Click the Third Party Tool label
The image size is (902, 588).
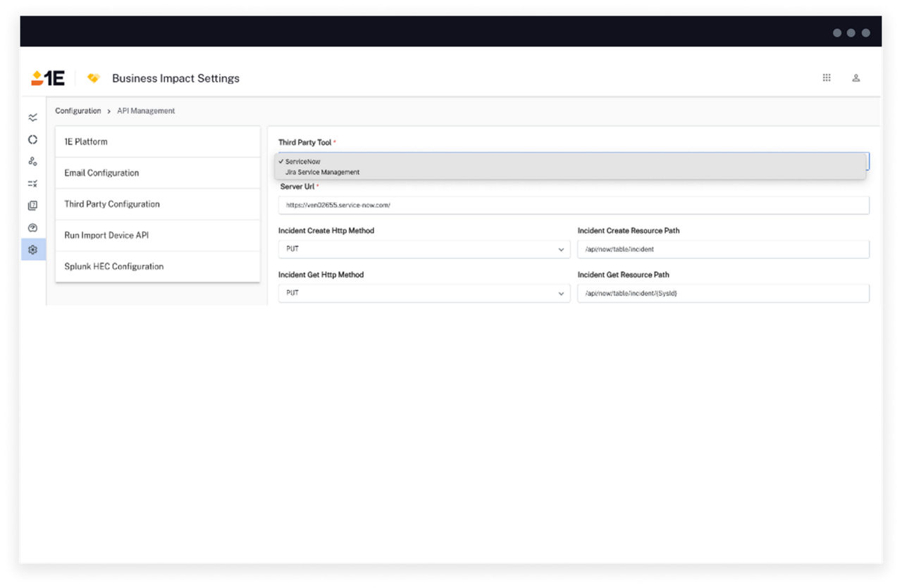click(x=304, y=142)
